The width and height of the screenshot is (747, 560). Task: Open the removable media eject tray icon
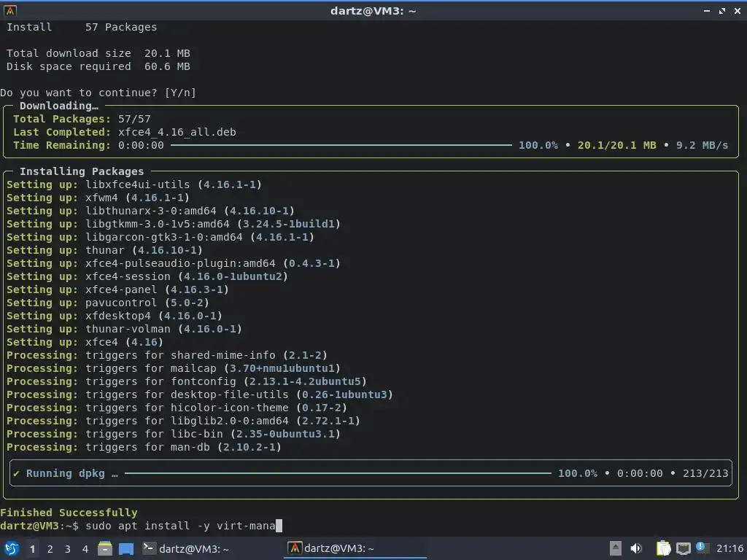[616, 548]
